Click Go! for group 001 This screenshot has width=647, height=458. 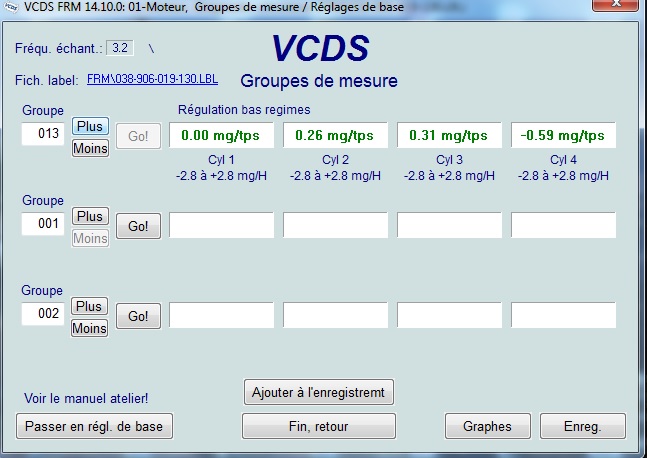point(138,226)
